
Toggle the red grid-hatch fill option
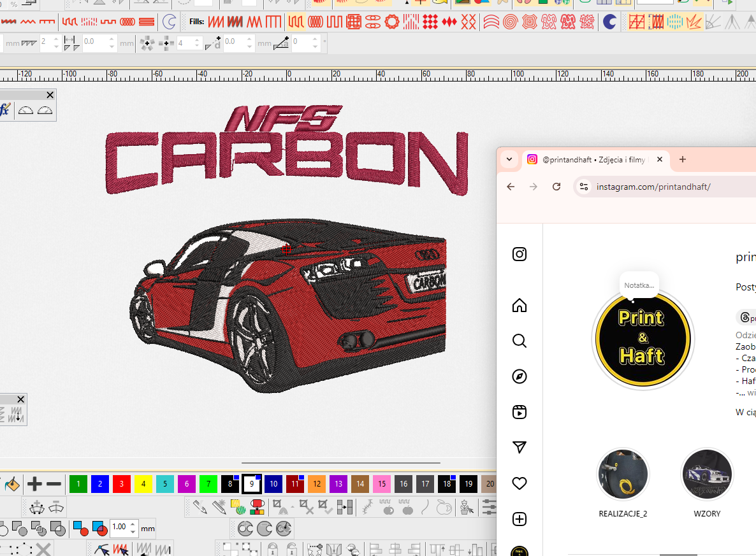click(636, 22)
